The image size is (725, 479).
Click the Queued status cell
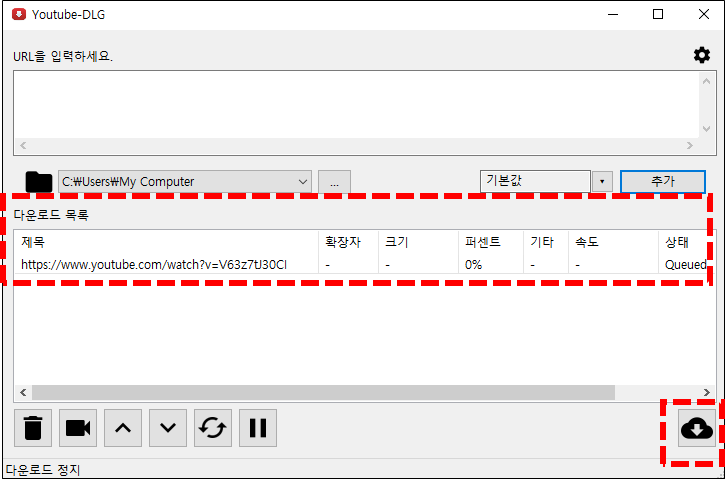pyautogui.click(x=686, y=265)
